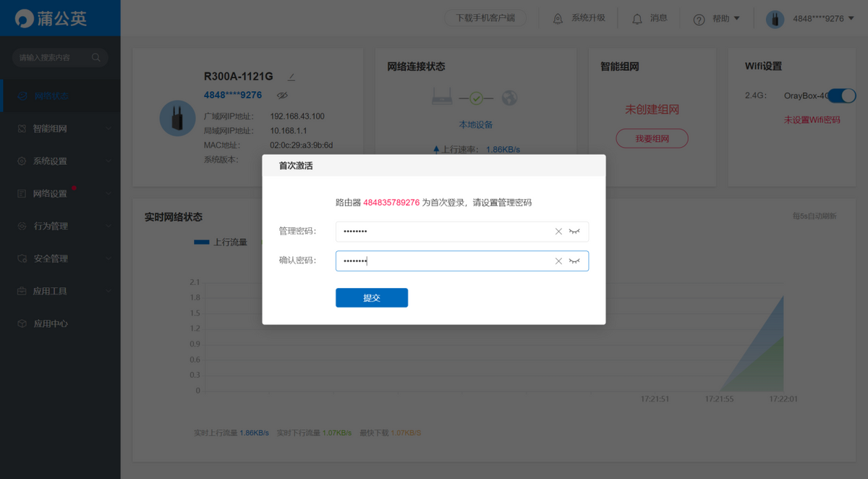Clear the 管理密码 field with X icon
The height and width of the screenshot is (479, 868).
(558, 232)
